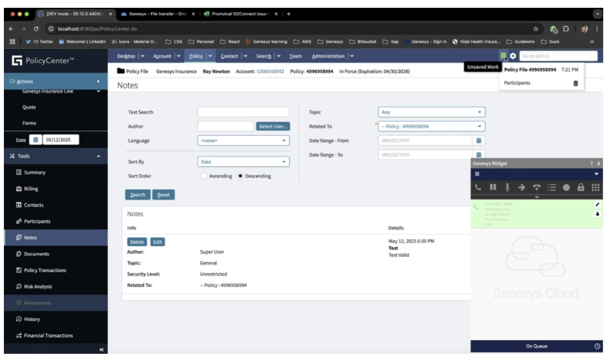Open the settings gear in PolicyCenter header
This screenshot has width=610, height=364.
click(x=513, y=56)
